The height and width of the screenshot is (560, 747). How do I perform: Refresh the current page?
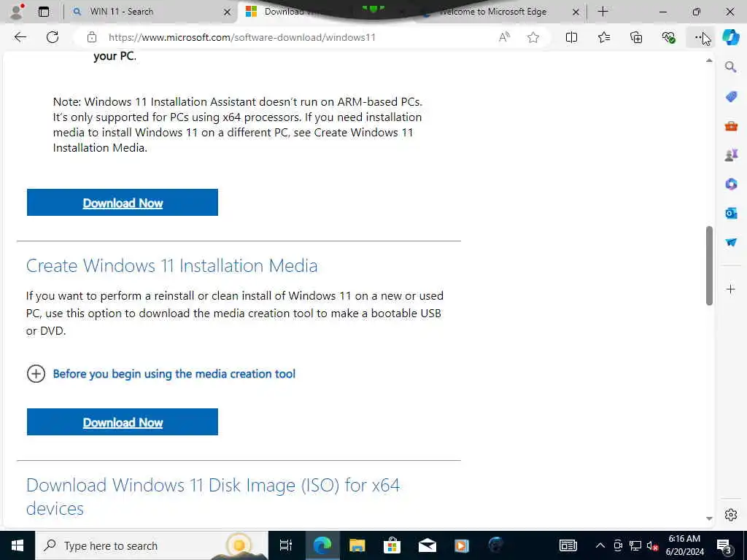pyautogui.click(x=53, y=37)
